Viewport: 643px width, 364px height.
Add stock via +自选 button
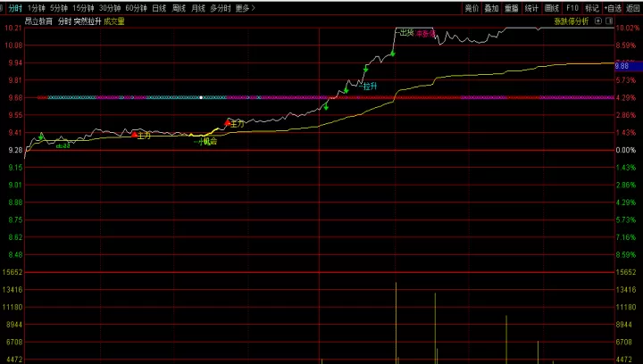pyautogui.click(x=613, y=8)
